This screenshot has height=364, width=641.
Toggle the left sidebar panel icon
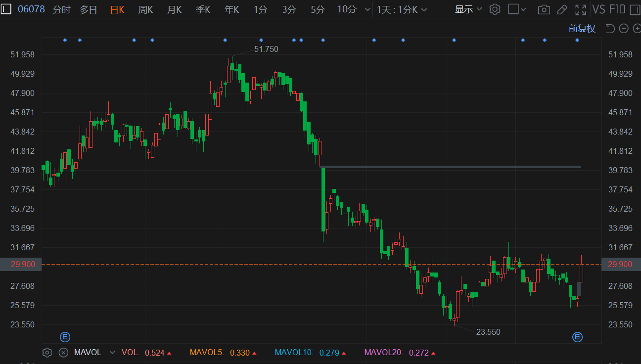tap(6, 9)
